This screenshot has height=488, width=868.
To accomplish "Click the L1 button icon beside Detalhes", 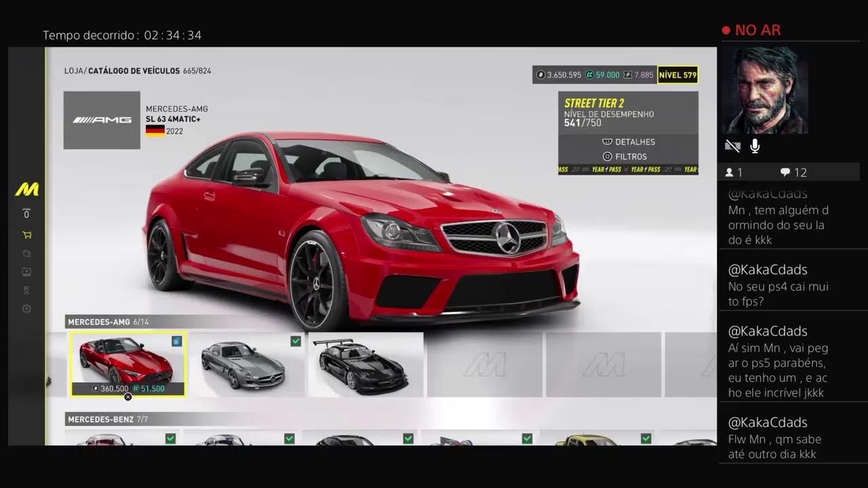I will 607,142.
